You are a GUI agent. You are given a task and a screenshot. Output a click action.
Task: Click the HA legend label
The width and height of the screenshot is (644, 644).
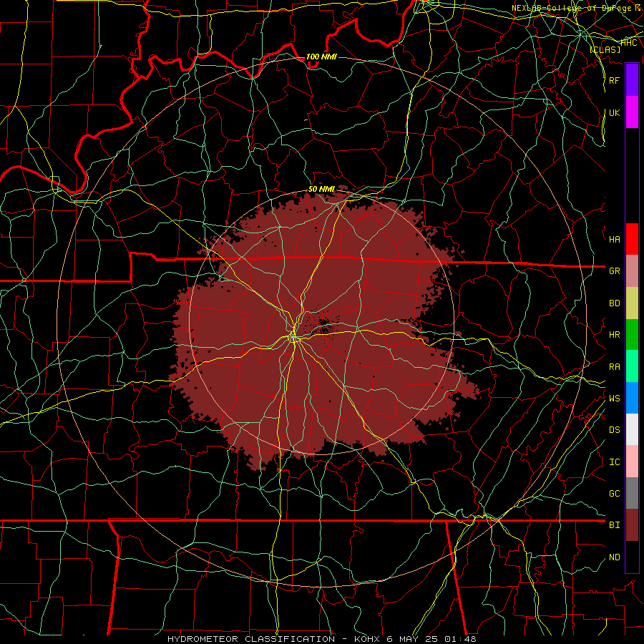click(614, 239)
